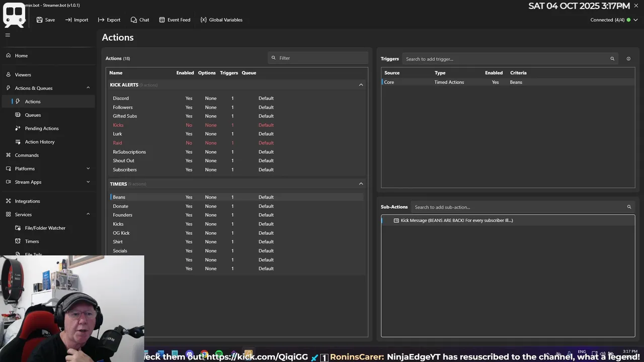644x362 pixels.
Task: Select the Gifted Subs action
Action: point(236,116)
